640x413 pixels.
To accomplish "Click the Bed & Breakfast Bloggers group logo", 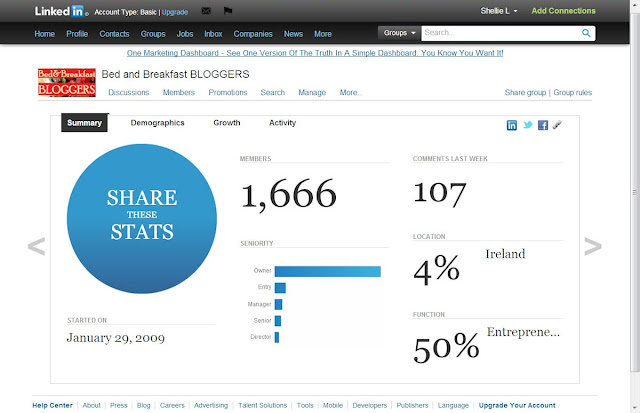I will [67, 82].
